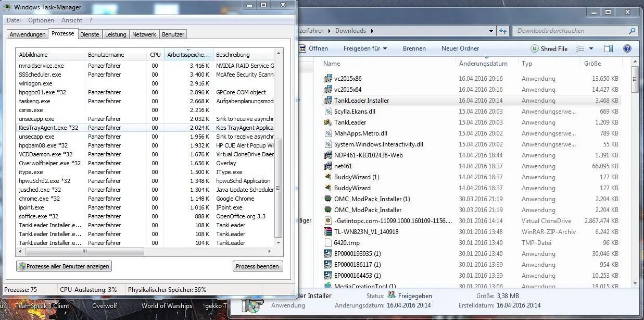Switch to the Benutzer tab
Viewport: 644px width, 320px height.
pos(173,34)
